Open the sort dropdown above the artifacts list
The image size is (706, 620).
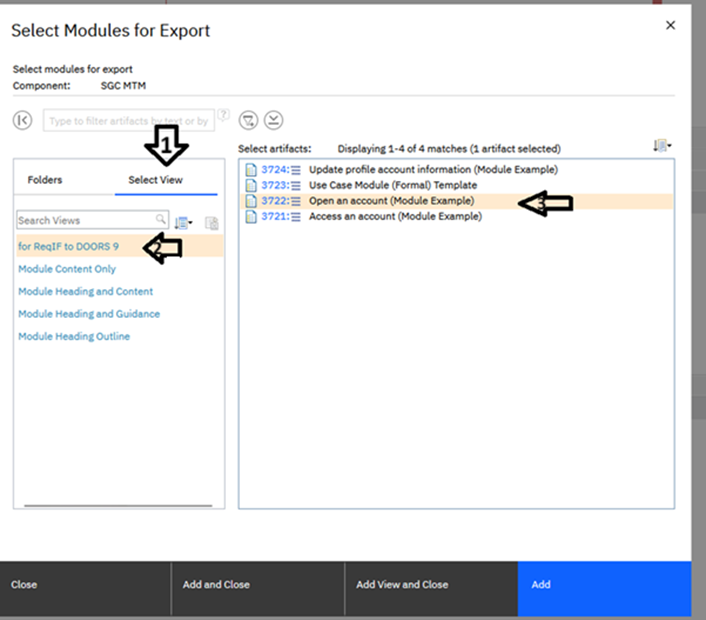(661, 146)
